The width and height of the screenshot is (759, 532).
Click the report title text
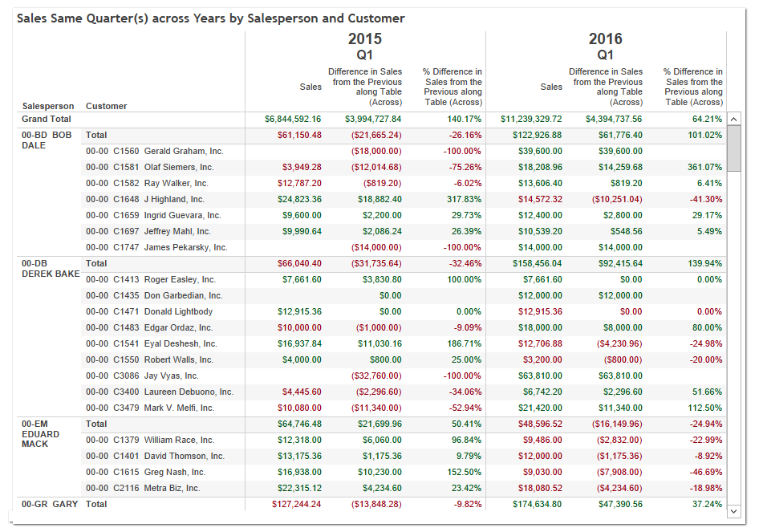click(x=211, y=18)
